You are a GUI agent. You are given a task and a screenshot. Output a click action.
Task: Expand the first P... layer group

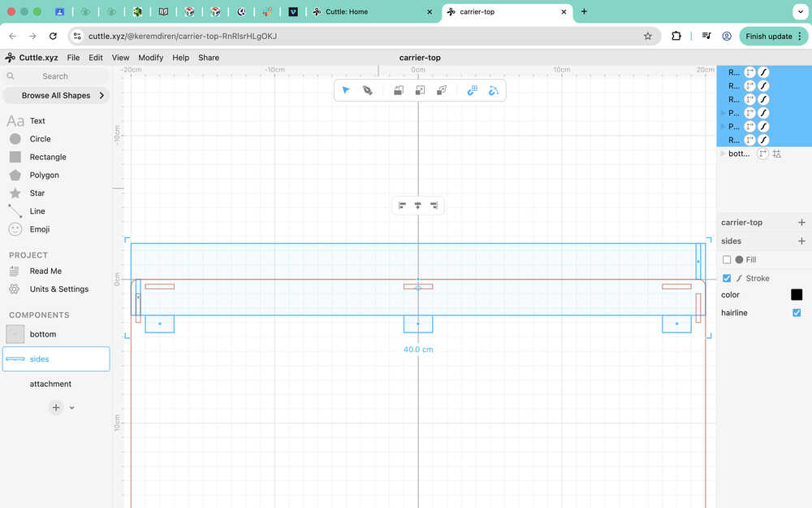point(723,113)
